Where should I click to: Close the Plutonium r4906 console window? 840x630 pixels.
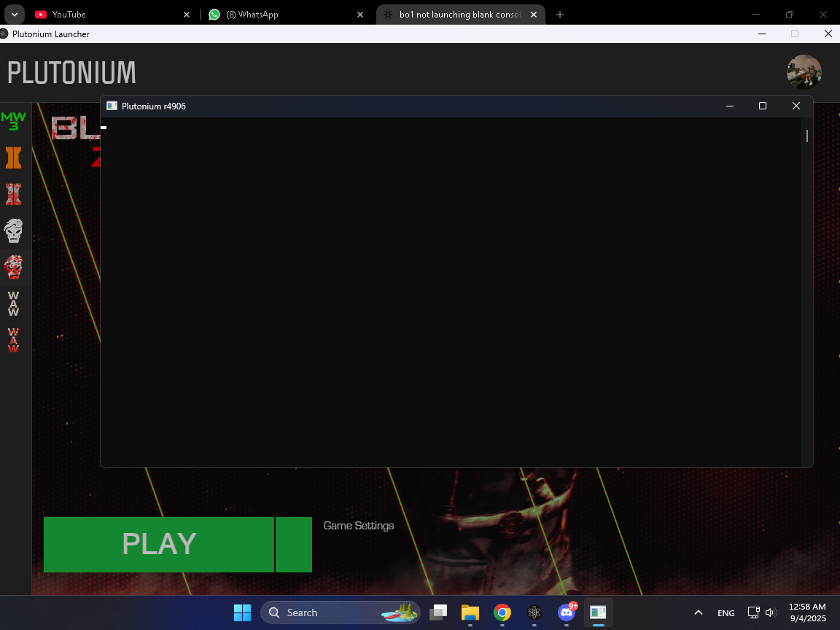pyautogui.click(x=796, y=106)
